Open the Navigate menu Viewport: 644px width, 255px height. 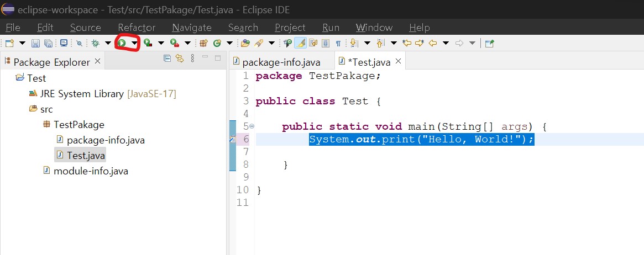coord(192,28)
